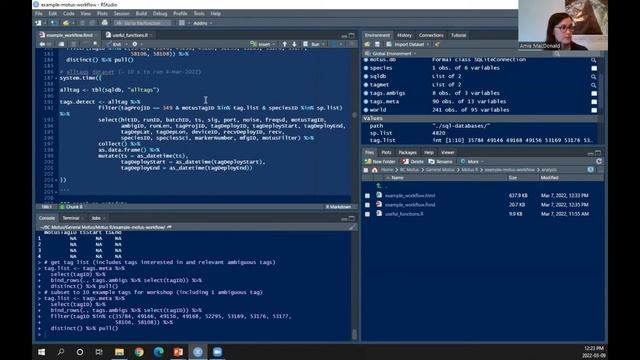Screen dimensions: 640x360
Task: View world data frame table icon
Action: [594, 110]
